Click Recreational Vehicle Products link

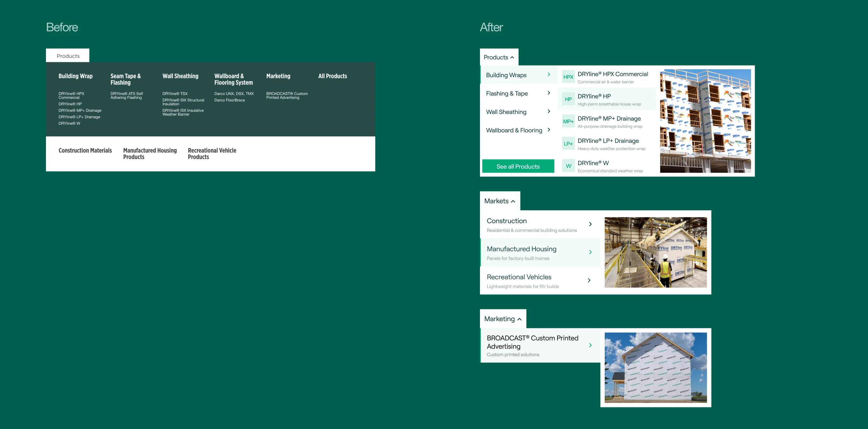click(x=212, y=153)
